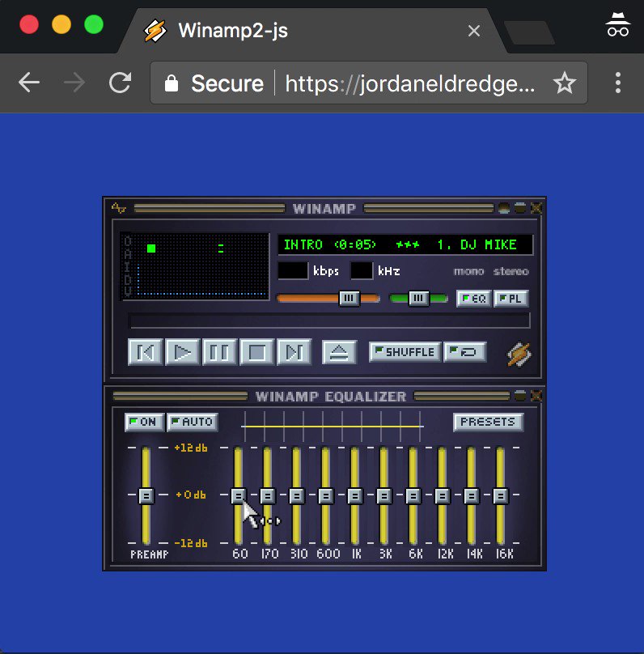Turn the equalizer ON toggle
Viewport: 644px width, 654px height.
[x=144, y=422]
